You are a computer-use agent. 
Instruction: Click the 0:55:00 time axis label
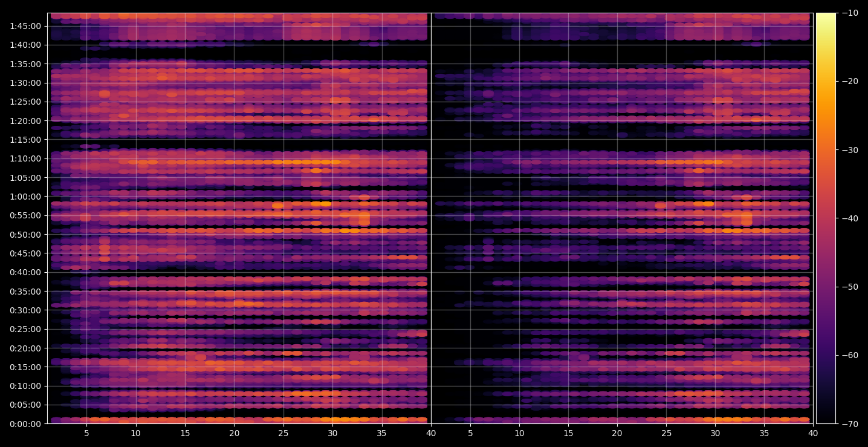(x=25, y=215)
